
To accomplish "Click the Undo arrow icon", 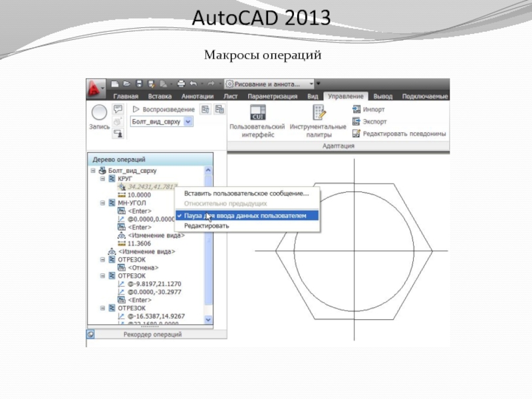I will tap(194, 84).
